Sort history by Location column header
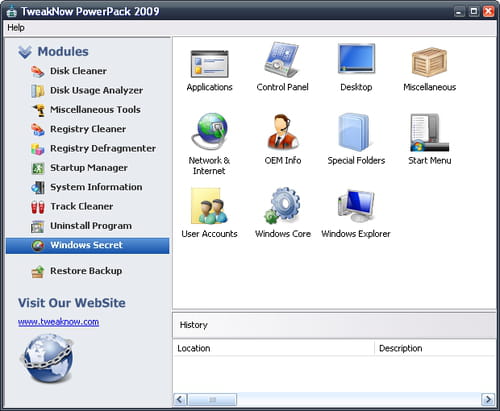500x411 pixels. (274, 348)
